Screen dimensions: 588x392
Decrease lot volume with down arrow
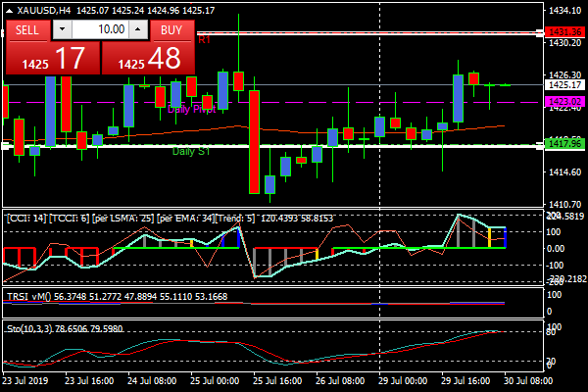(63, 29)
